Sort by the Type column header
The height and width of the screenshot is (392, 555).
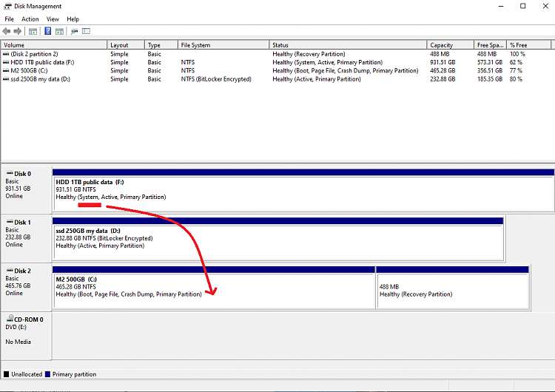161,45
